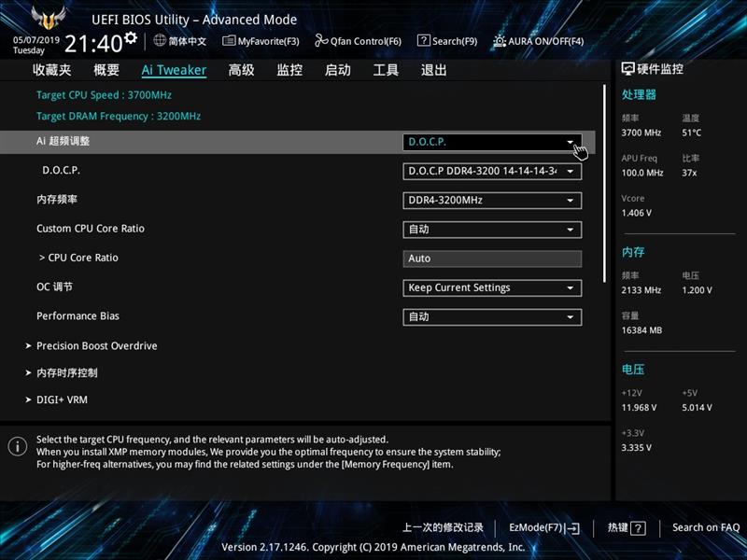This screenshot has width=747, height=560.
Task: Select the Custom CPU Core Ratio 自动 option
Action: (x=492, y=230)
